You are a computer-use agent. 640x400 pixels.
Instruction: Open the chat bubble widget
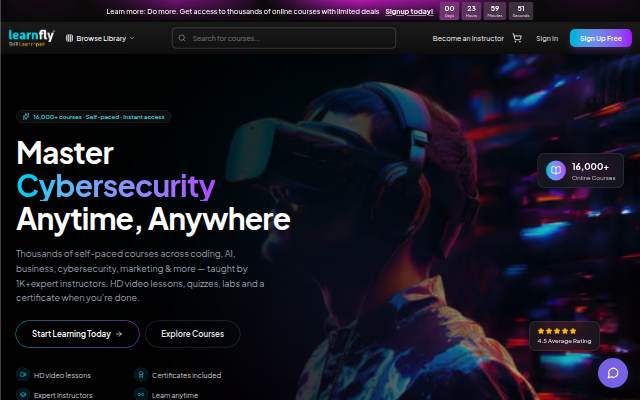pyautogui.click(x=613, y=373)
